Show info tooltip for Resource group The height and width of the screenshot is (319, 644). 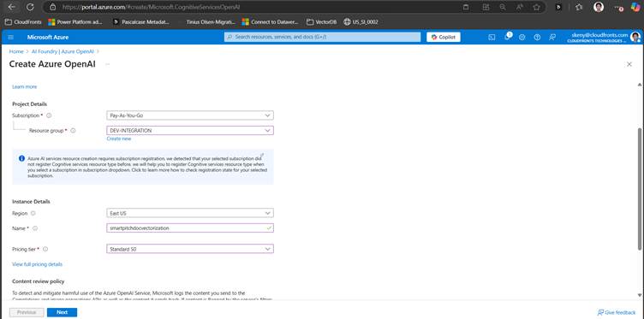pyautogui.click(x=73, y=130)
